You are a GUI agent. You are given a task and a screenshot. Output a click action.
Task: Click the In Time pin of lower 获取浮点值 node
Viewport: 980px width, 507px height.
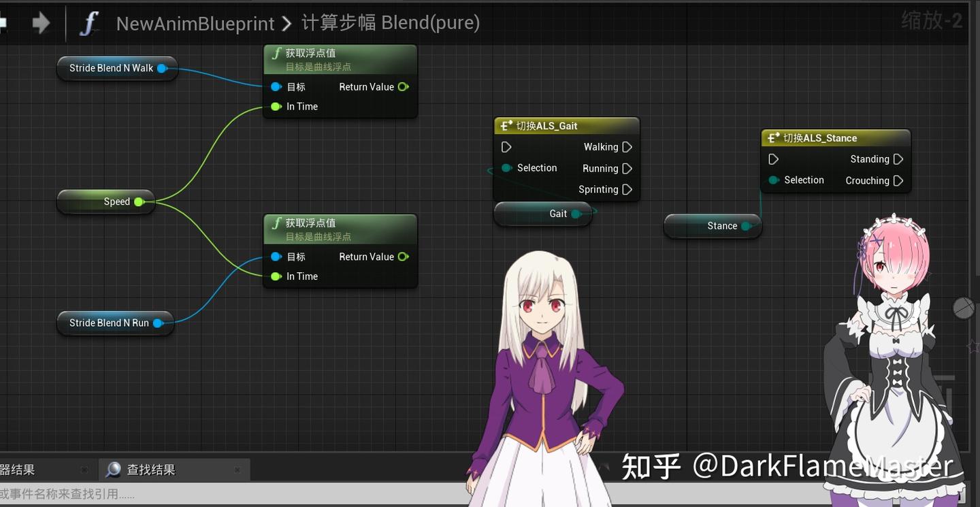(x=276, y=276)
